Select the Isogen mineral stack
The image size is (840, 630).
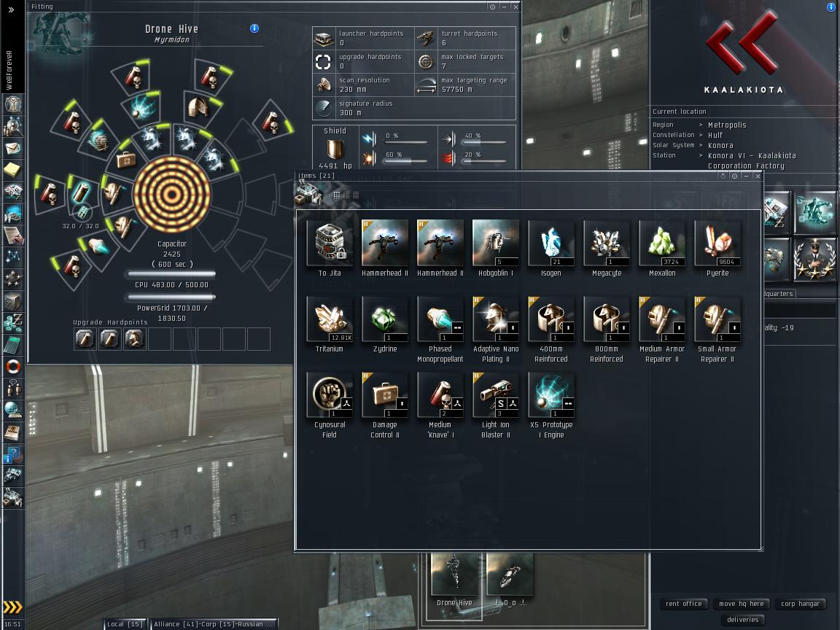(551, 248)
